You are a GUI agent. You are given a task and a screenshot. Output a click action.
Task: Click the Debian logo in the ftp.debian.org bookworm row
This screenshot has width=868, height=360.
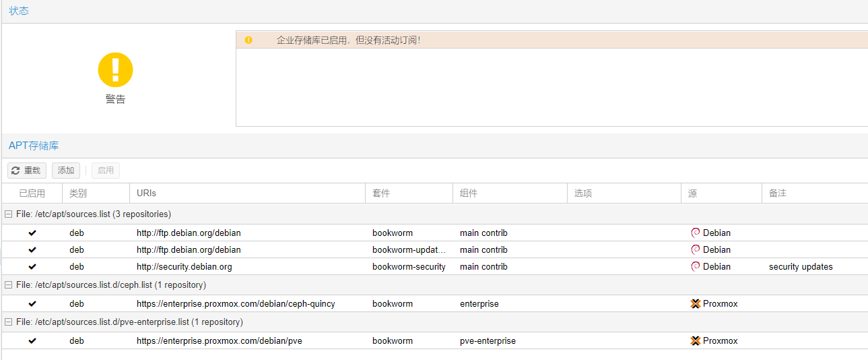pos(695,233)
